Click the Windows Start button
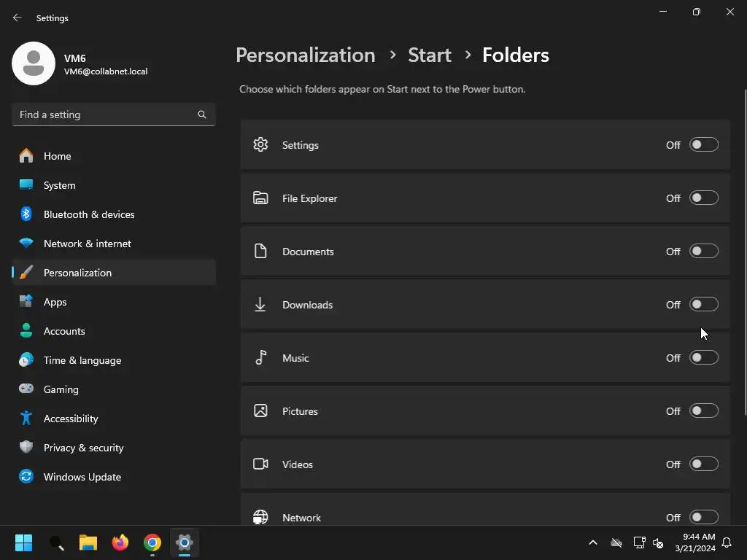Viewport: 747px width, 560px height. [x=24, y=542]
